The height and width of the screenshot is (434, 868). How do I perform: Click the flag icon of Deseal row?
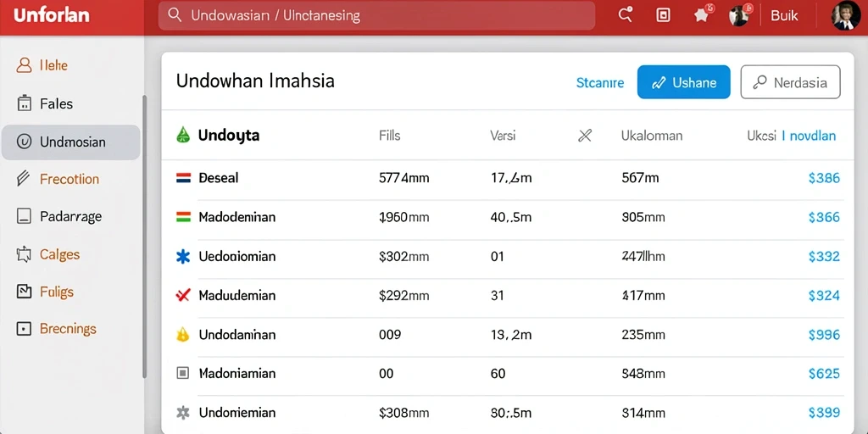tap(183, 178)
